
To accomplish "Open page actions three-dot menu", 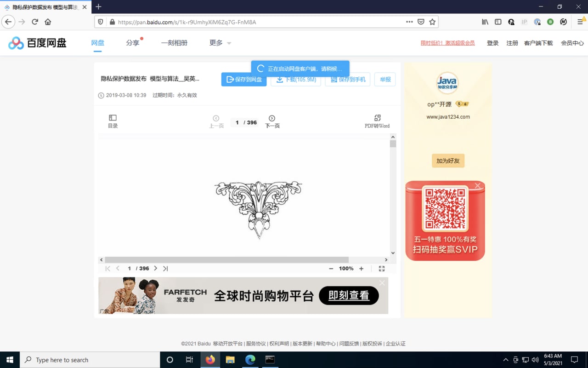I will coord(409,22).
